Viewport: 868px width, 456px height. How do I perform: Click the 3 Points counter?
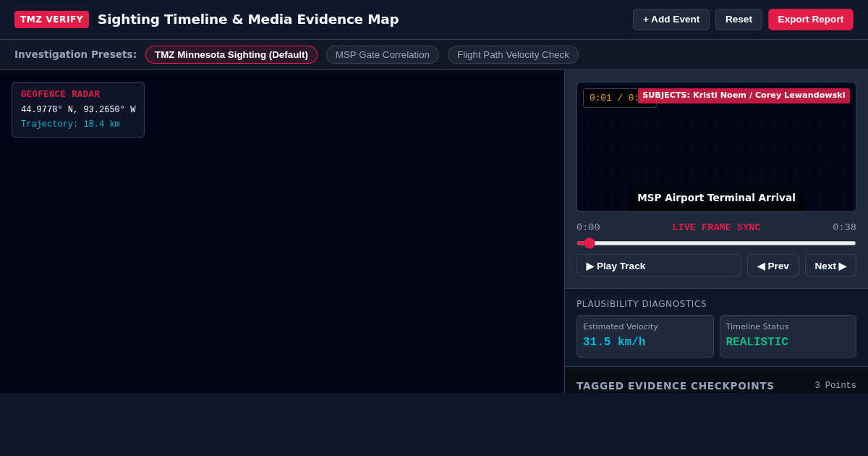(x=835, y=386)
